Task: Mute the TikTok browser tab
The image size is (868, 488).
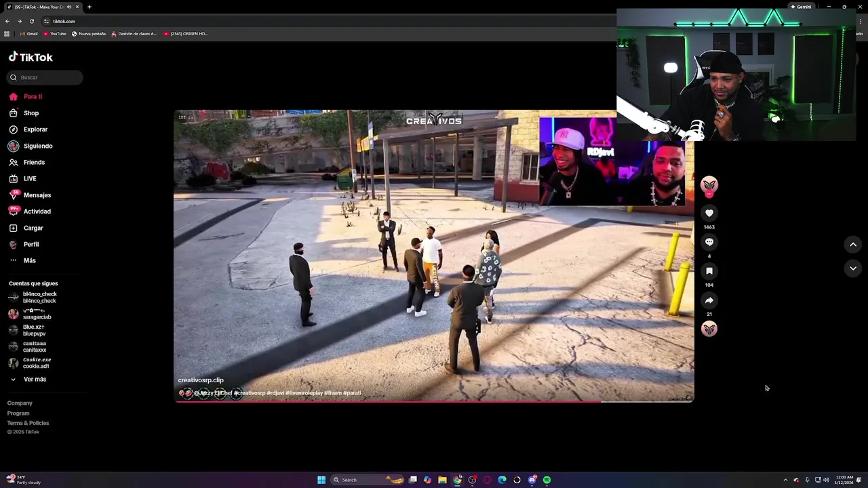Action: coord(69,7)
